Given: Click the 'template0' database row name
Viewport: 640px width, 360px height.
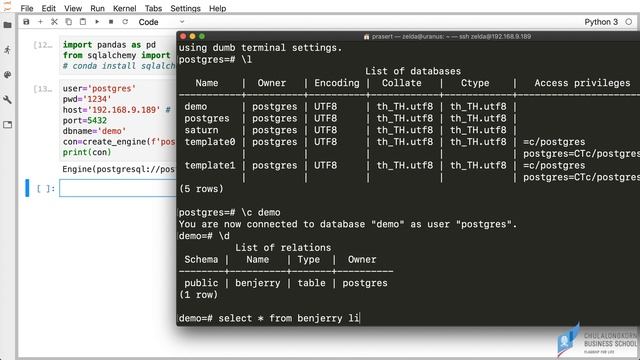Looking at the screenshot, I should pyautogui.click(x=210, y=142).
